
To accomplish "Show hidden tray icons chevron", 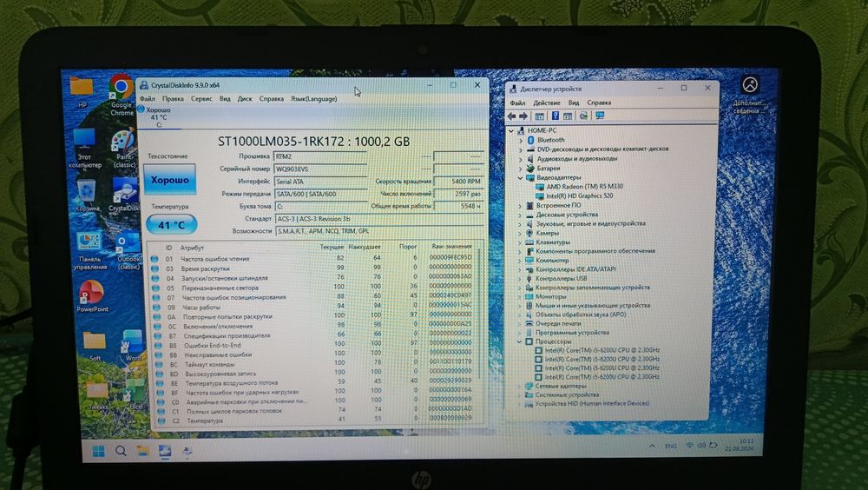I will [652, 446].
